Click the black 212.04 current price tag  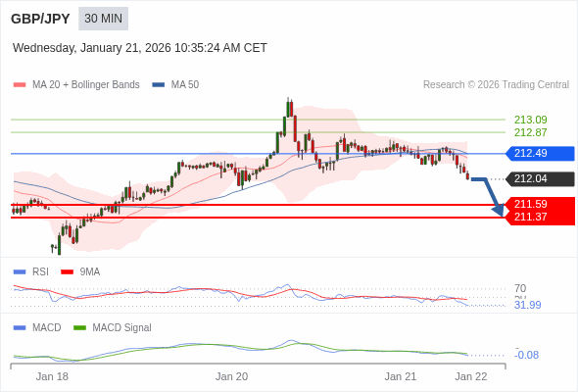point(540,179)
